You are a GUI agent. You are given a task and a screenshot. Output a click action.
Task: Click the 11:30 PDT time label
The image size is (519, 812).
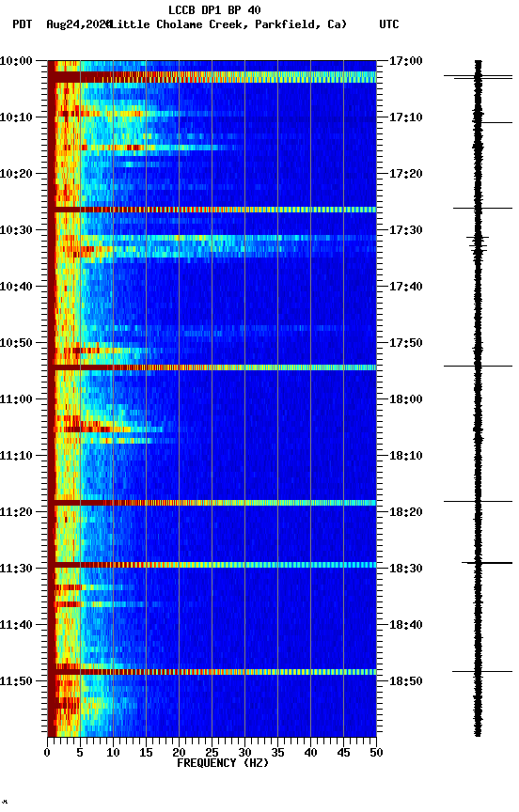(16, 569)
